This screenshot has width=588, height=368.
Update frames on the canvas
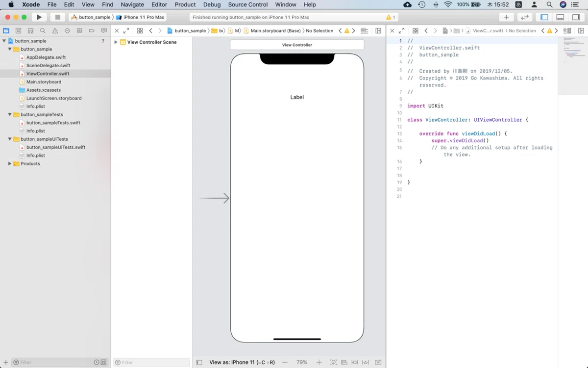click(x=333, y=362)
